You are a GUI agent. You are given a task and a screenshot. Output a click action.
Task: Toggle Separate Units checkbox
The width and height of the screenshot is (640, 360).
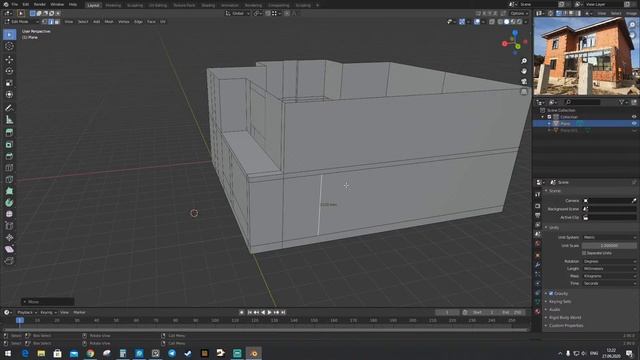pos(584,253)
